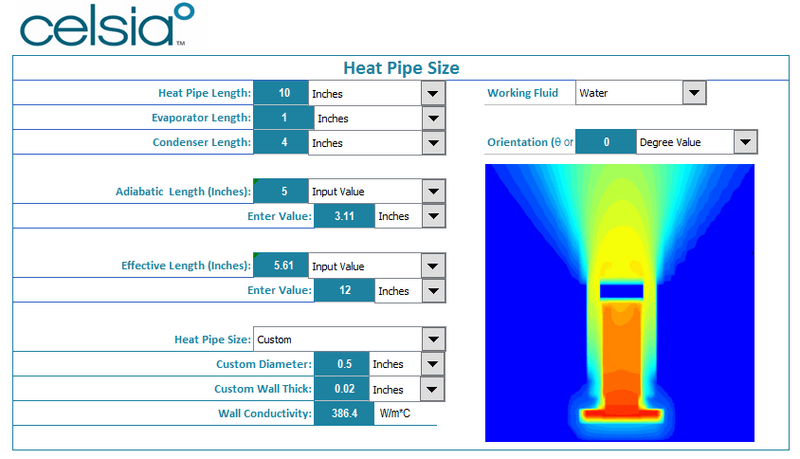Expand the Adiabatic Length Input Value dropdown
This screenshot has width=800, height=459.
pos(433,192)
